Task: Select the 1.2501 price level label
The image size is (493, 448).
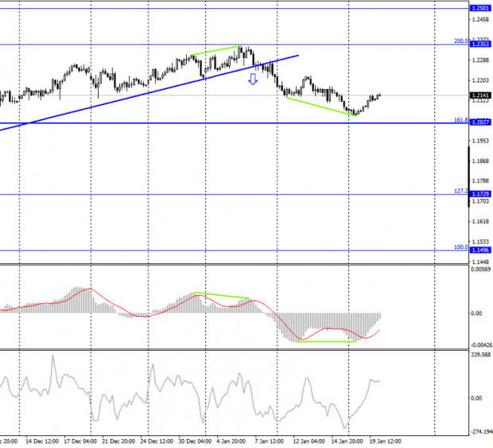Action: [479, 9]
